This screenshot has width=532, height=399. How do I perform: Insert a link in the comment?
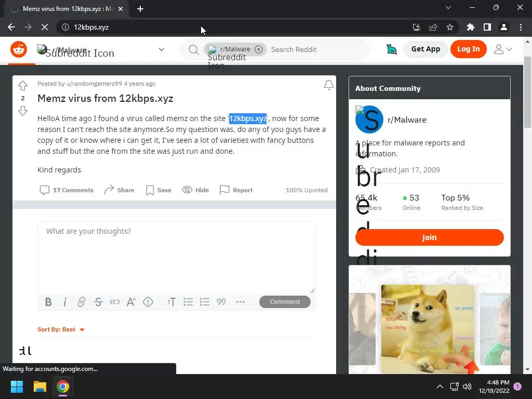tap(81, 302)
